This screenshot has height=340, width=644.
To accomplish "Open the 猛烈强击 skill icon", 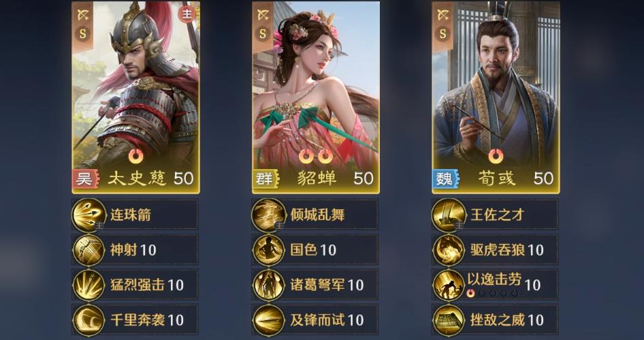I will [88, 285].
